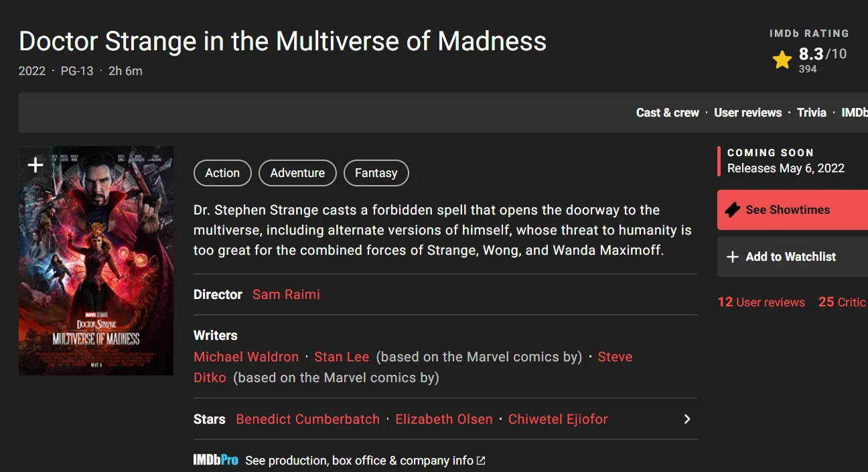
Task: Open the IMDbPro logo link
Action: point(216,461)
